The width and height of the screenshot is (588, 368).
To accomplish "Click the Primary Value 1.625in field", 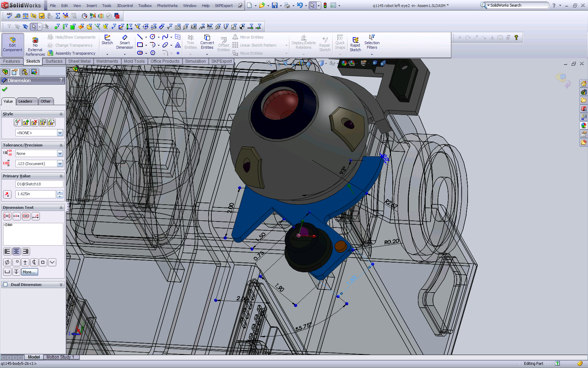I will (x=35, y=194).
